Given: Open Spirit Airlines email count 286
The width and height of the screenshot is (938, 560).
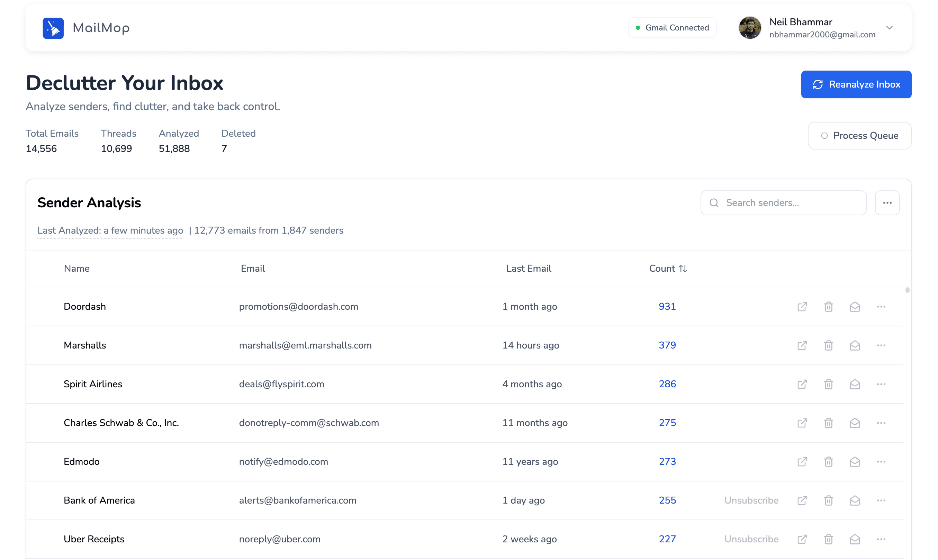Looking at the screenshot, I should click(667, 384).
